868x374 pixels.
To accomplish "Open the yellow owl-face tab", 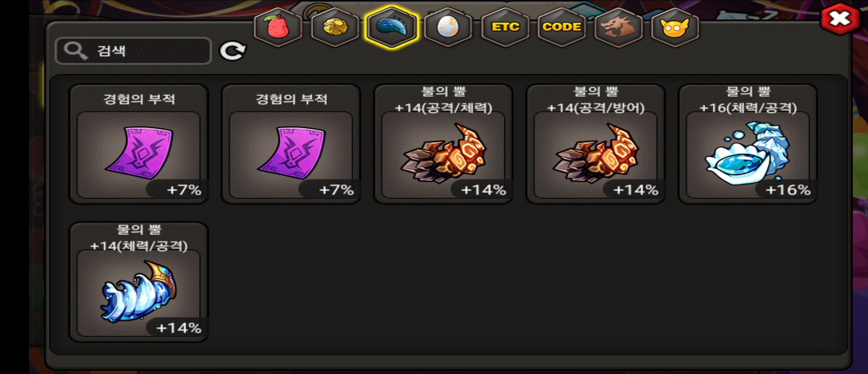I will (675, 27).
